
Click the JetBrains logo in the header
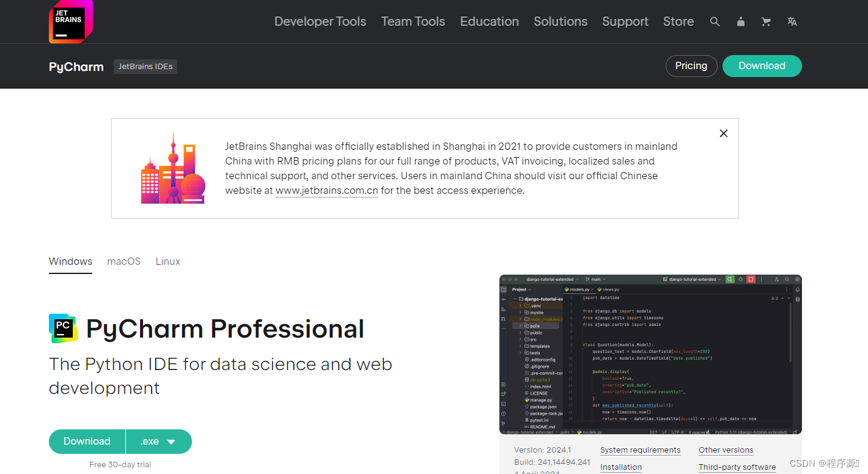click(x=71, y=21)
